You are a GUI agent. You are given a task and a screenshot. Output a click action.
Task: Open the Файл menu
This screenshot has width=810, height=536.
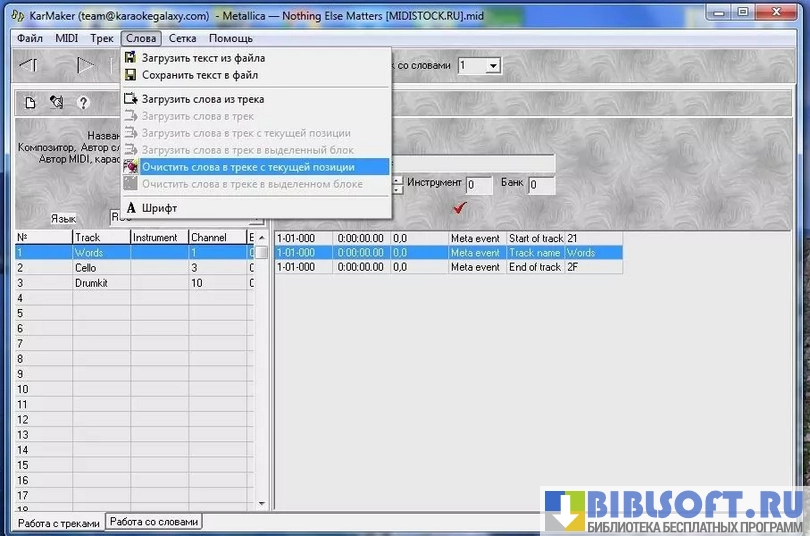(30, 38)
